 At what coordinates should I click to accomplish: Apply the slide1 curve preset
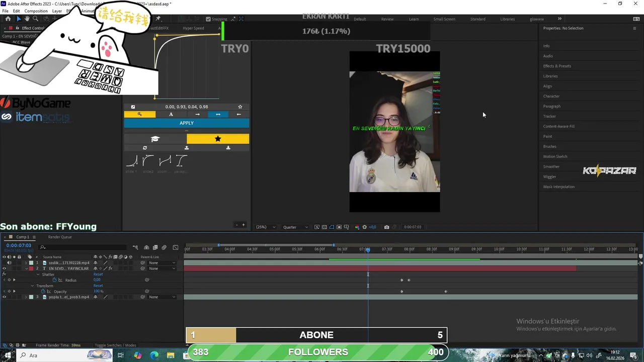(x=132, y=161)
